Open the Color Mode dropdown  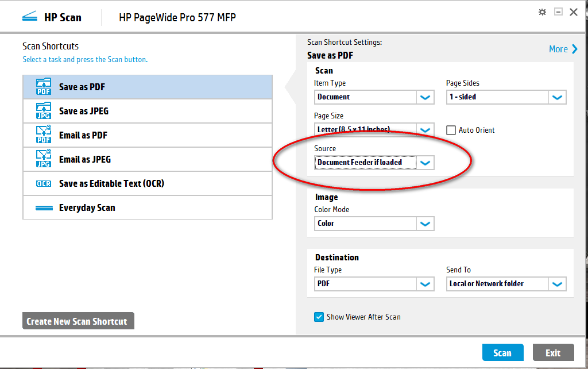pyautogui.click(x=425, y=224)
